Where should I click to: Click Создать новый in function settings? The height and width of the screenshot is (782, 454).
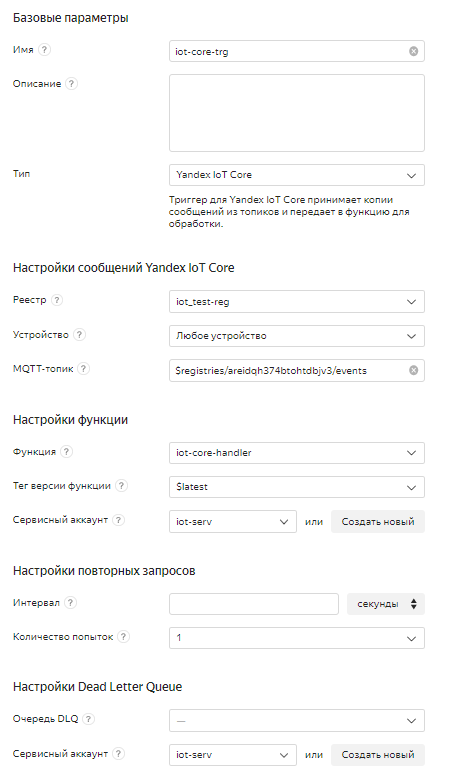(378, 522)
